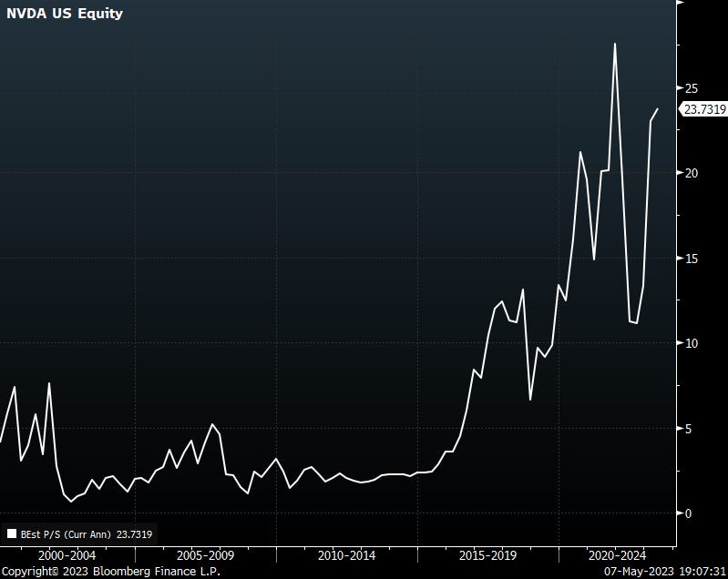Click the NVDA US Equity chart title
The width and height of the screenshot is (728, 579).
65,14
